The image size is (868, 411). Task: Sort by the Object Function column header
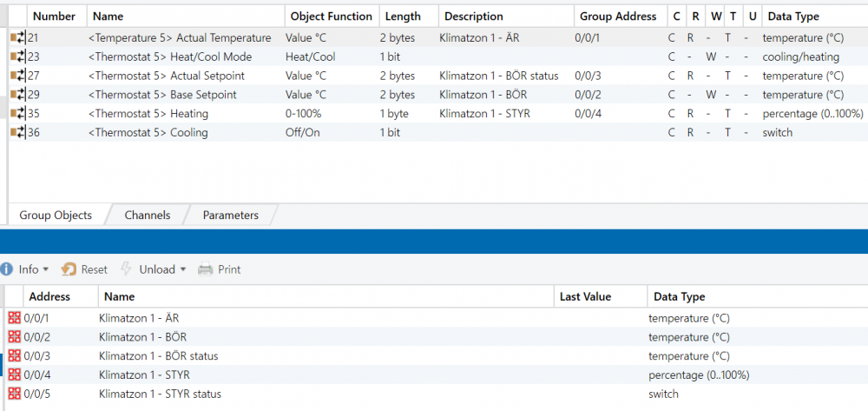(331, 17)
